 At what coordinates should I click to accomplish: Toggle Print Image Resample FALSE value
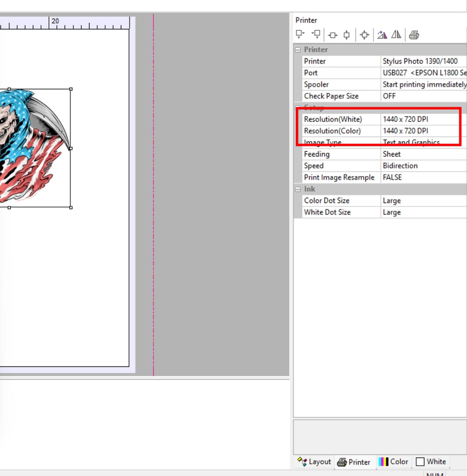pos(424,178)
